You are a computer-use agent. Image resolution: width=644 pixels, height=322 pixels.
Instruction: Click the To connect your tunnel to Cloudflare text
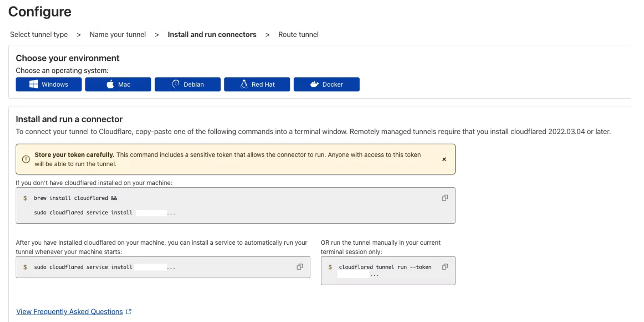313,132
